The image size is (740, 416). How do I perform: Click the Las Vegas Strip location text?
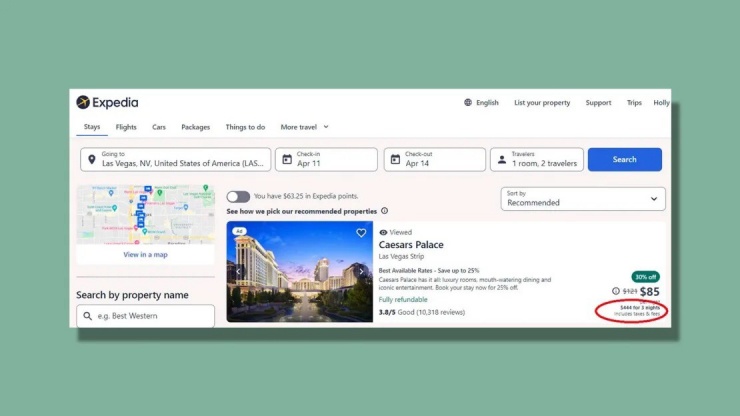[401, 256]
